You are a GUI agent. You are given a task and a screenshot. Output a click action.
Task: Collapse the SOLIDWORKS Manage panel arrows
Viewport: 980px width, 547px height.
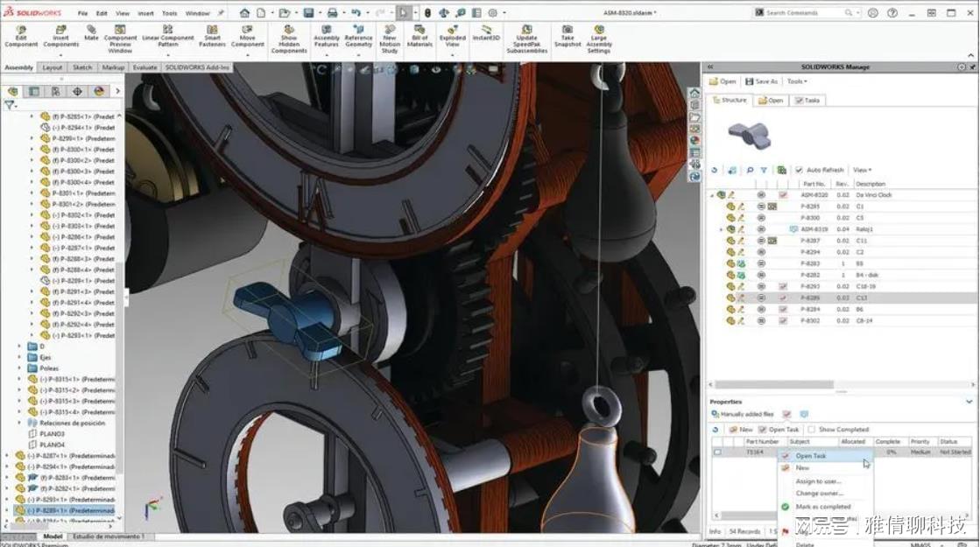coord(710,67)
